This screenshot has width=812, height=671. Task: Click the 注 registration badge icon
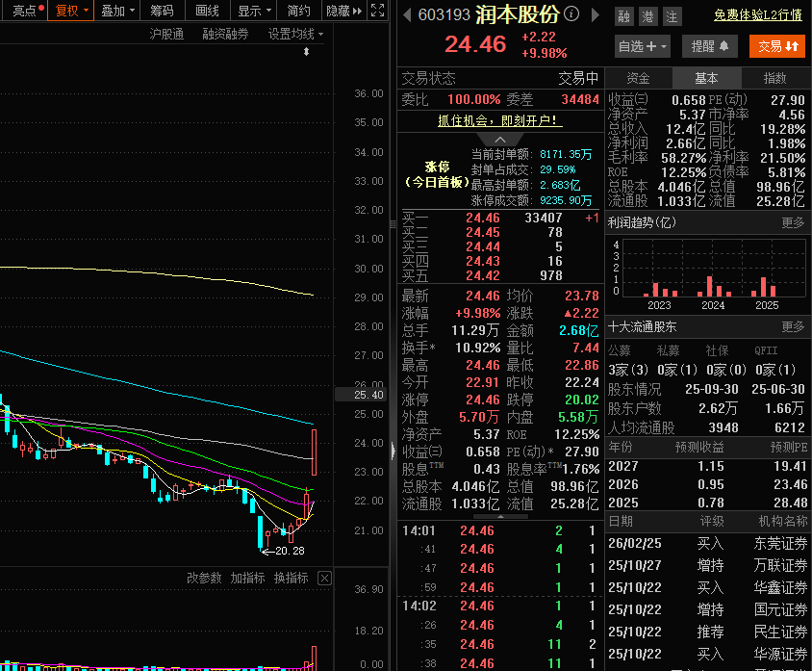672,16
